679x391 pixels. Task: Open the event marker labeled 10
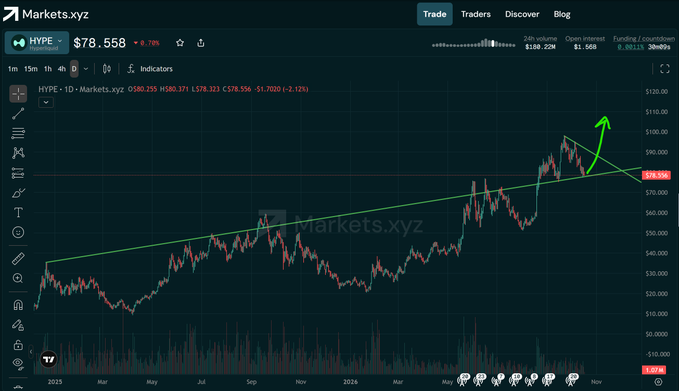514,380
